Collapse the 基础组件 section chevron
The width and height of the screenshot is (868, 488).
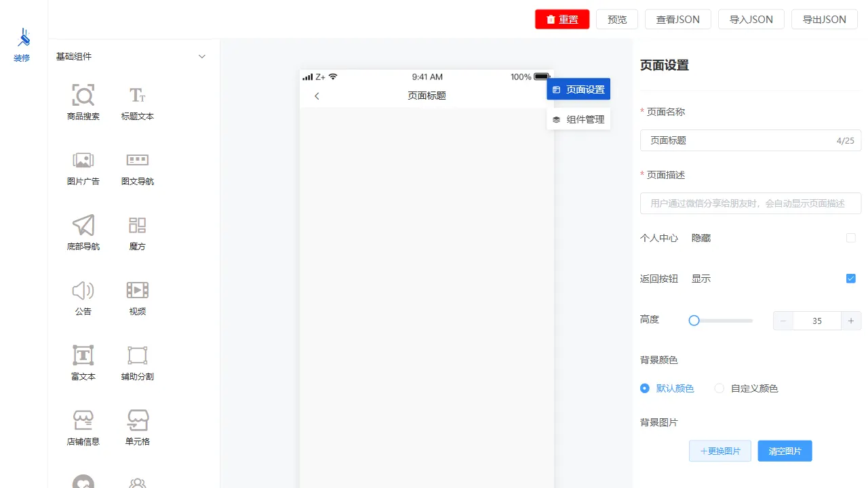pyautogui.click(x=201, y=57)
